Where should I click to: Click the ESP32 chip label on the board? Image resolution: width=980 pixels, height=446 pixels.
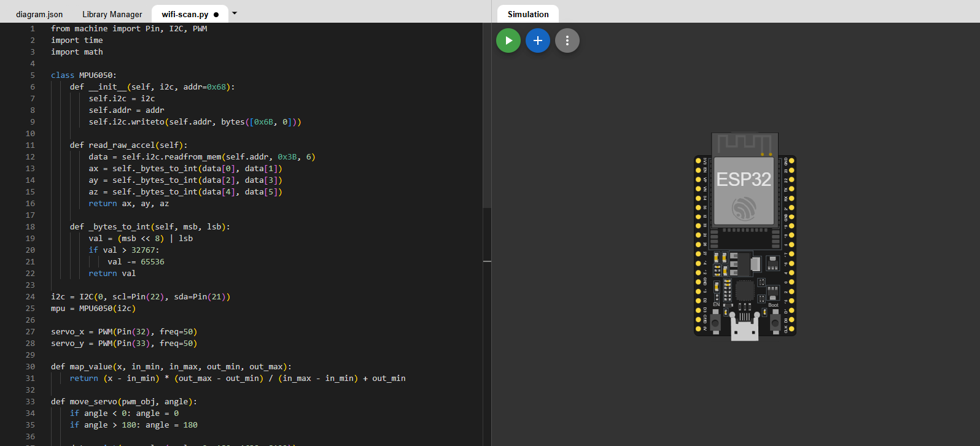coord(744,179)
